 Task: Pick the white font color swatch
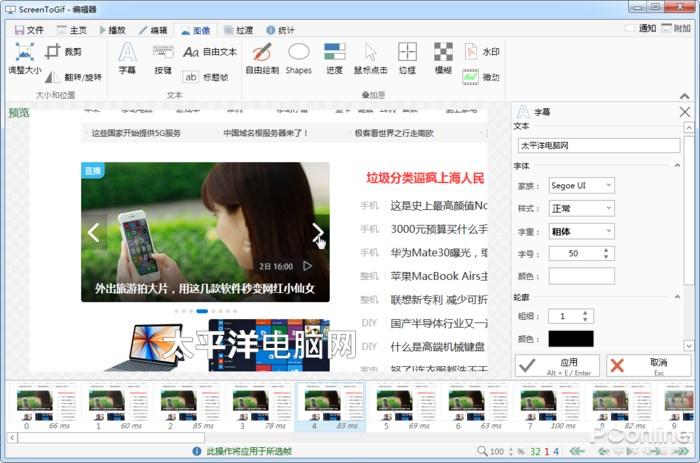[x=581, y=276]
